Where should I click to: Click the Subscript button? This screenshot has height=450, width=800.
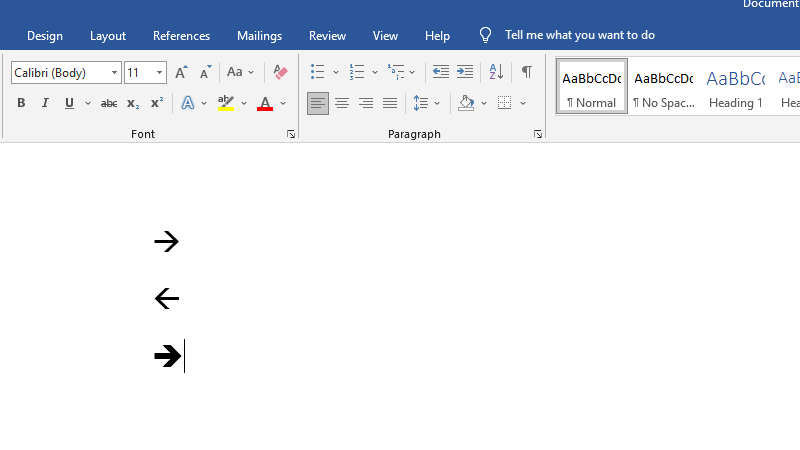click(133, 103)
